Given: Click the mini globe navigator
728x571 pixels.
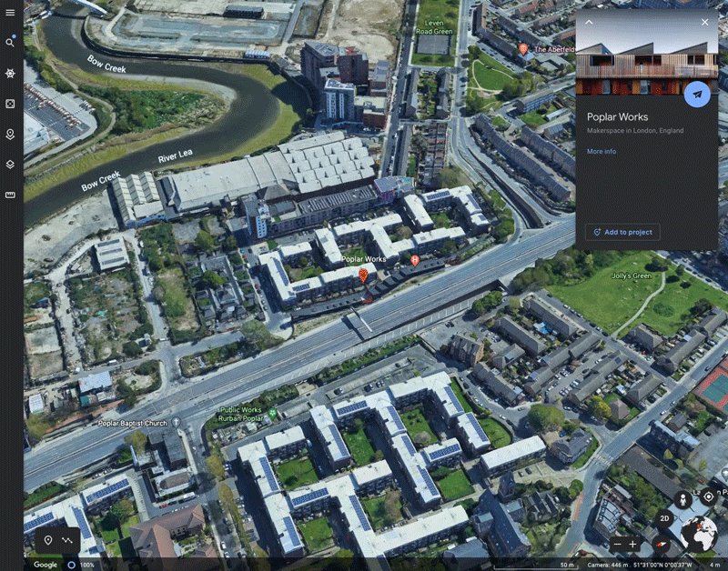Looking at the screenshot, I should 699,535.
